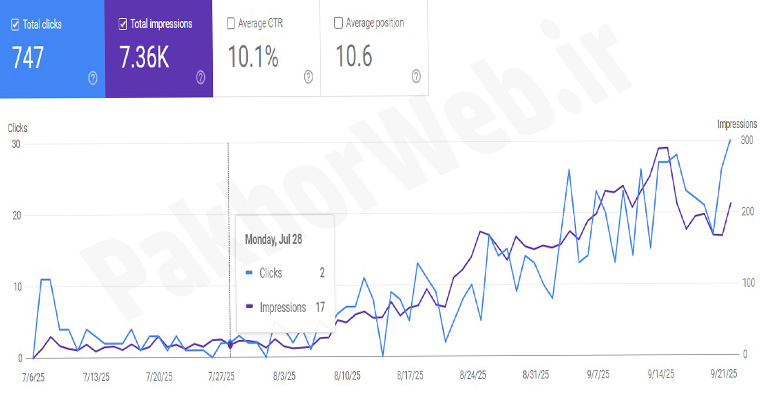Image resolution: width=760 pixels, height=400 pixels.
Task: Uncheck the Total clicks checkbox
Action: (15, 23)
